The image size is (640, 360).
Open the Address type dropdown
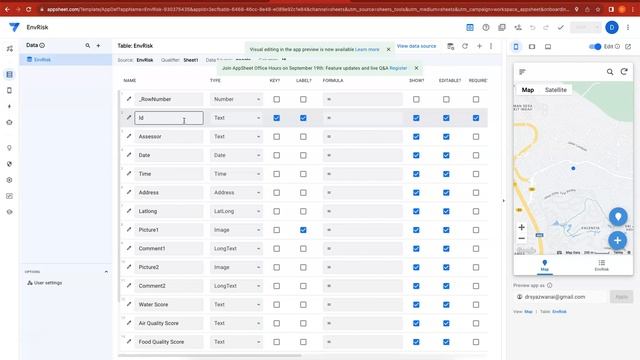236,193
